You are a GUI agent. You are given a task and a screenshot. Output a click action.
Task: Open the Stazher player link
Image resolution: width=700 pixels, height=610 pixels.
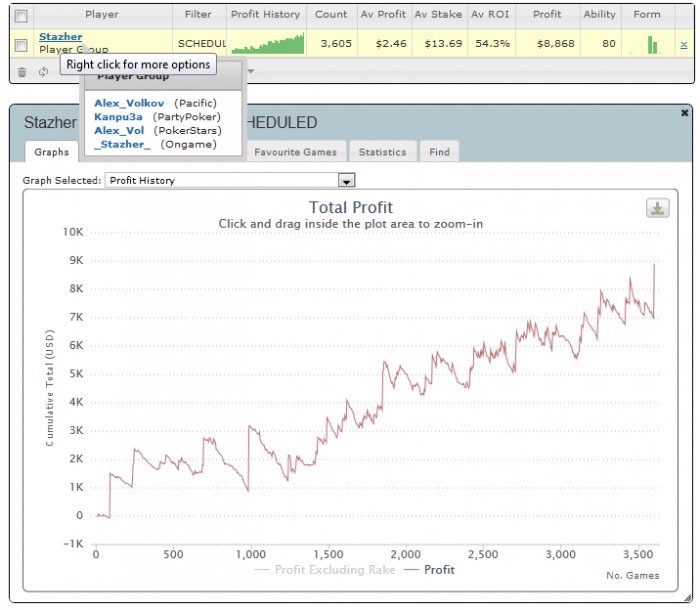pos(60,37)
